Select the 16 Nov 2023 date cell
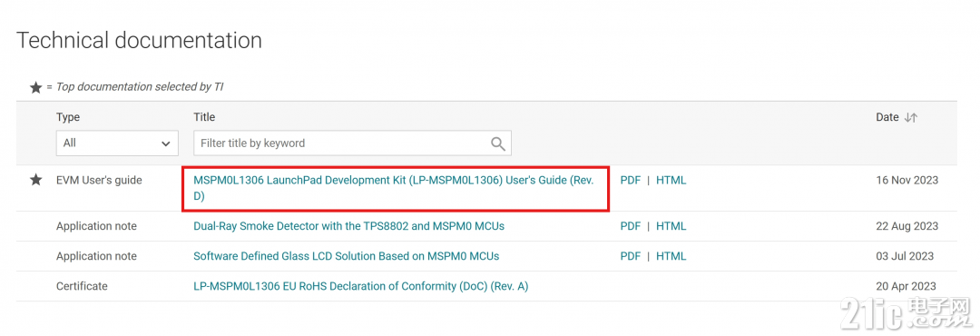Image resolution: width=980 pixels, height=336 pixels. tap(906, 180)
